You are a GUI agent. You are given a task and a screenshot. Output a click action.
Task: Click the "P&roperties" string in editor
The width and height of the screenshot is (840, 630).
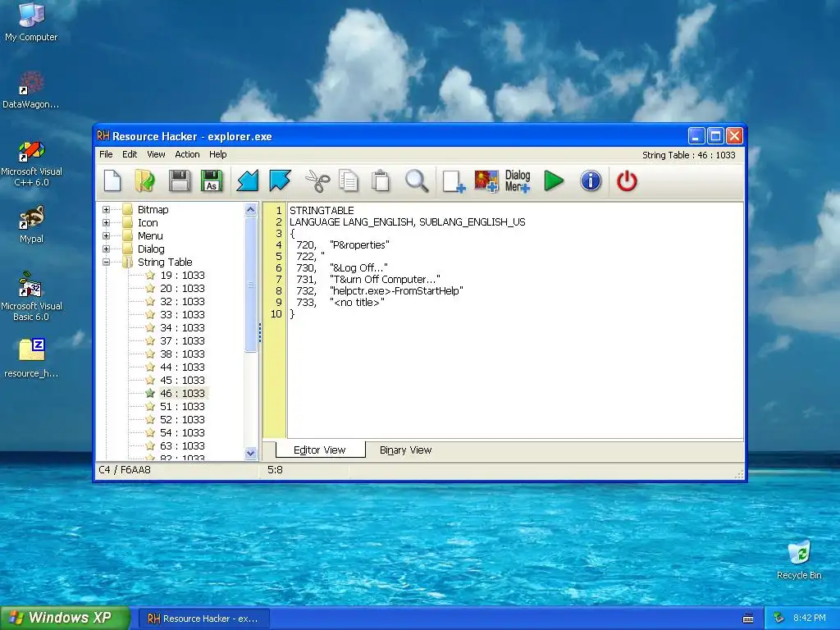coord(359,244)
